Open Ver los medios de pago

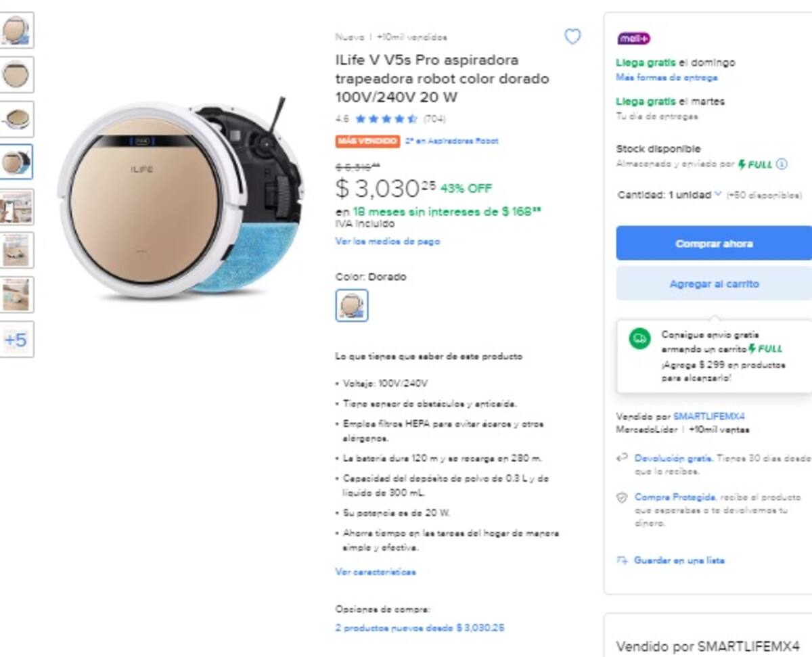[x=388, y=241]
